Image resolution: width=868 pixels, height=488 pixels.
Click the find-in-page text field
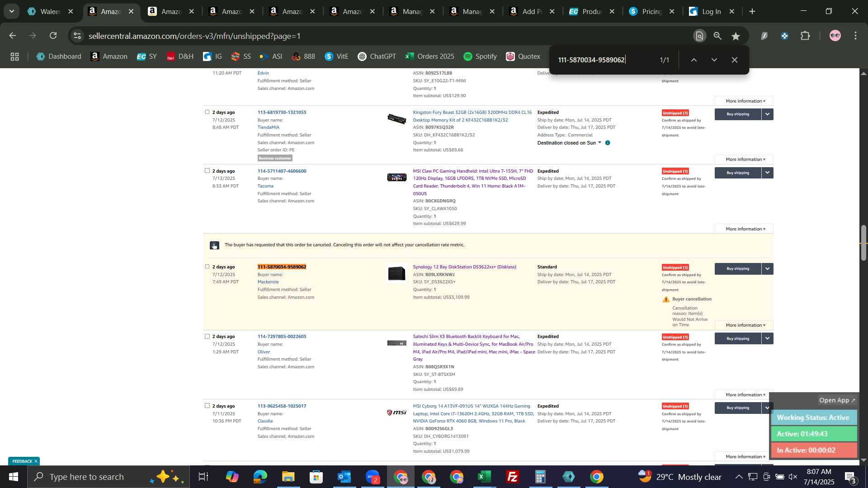(x=604, y=60)
